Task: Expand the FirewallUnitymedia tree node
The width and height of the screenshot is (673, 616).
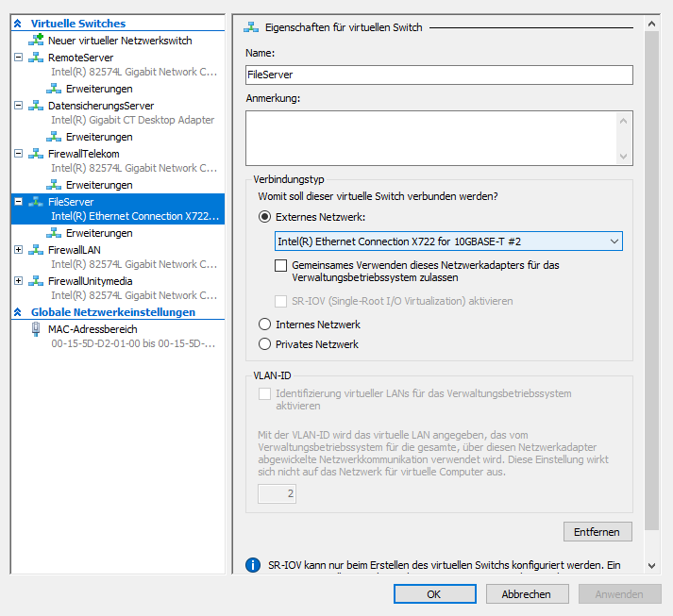Action: (x=19, y=280)
